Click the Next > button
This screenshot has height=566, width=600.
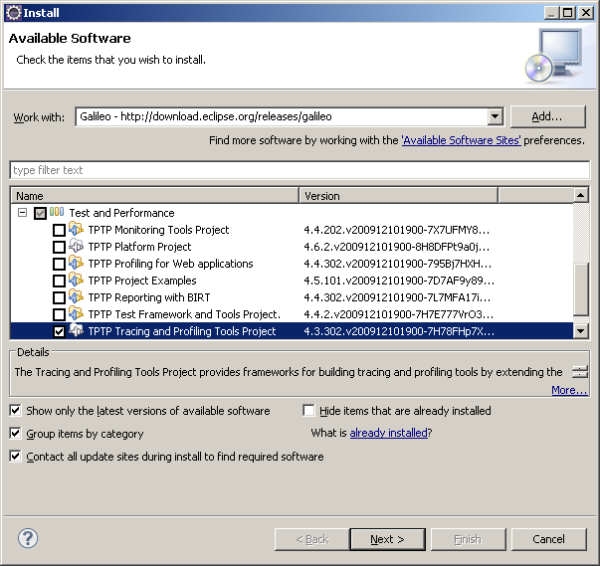pyautogui.click(x=387, y=539)
